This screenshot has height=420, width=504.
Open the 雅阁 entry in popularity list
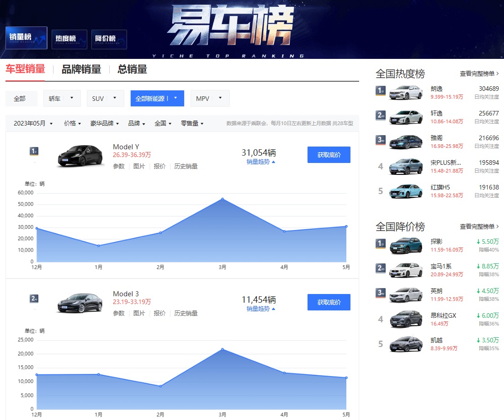(x=436, y=138)
